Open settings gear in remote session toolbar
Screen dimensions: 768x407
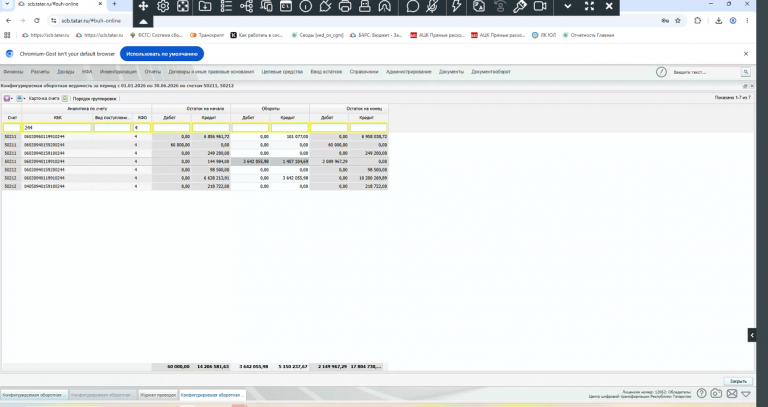click(163, 6)
